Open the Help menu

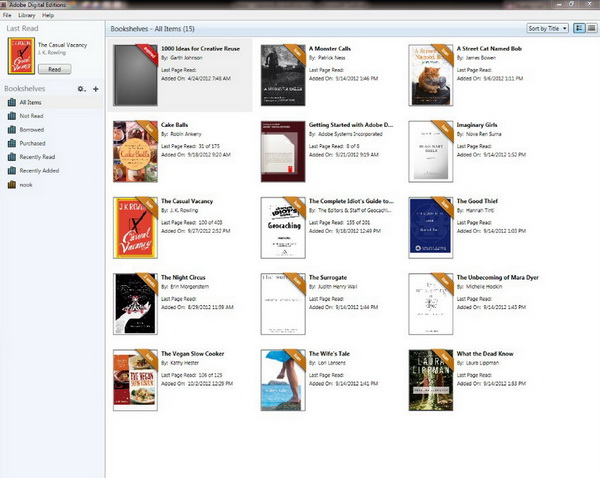point(49,16)
